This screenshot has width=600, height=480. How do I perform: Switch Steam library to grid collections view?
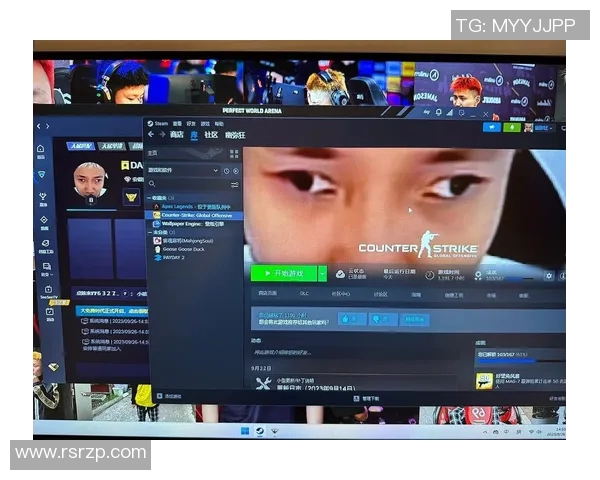234,154
